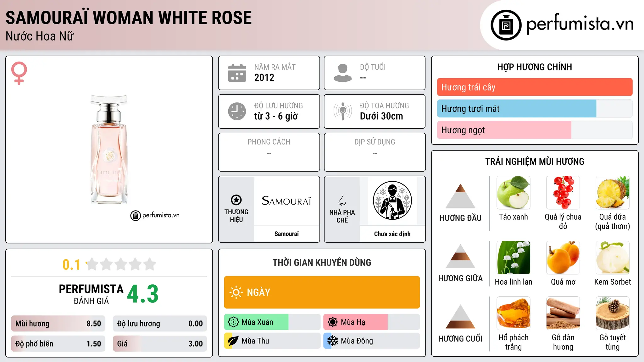Click the calendar icon for release year

pos(237,73)
